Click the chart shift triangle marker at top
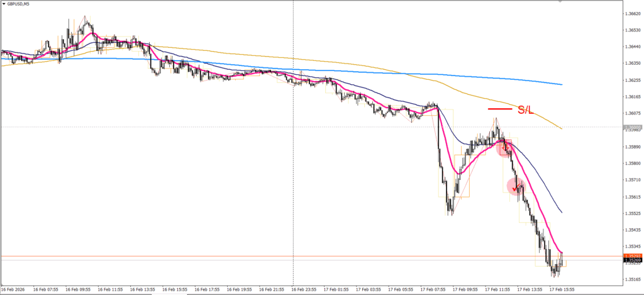The image size is (644, 295). coord(561,2)
